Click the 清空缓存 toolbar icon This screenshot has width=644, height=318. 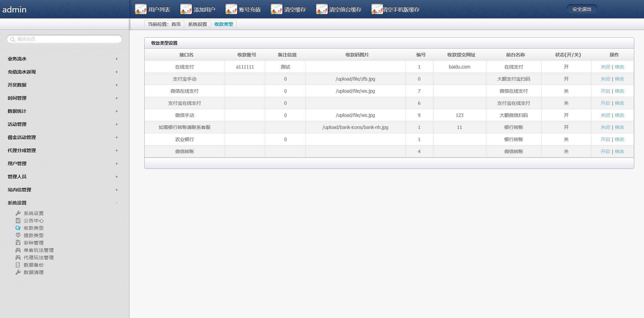click(x=276, y=9)
